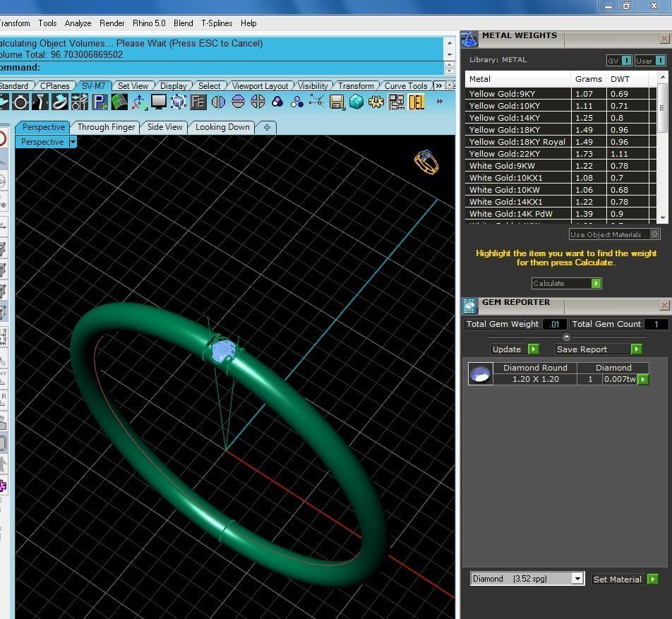
Task: Open the T-Splines menu
Action: pyautogui.click(x=217, y=23)
